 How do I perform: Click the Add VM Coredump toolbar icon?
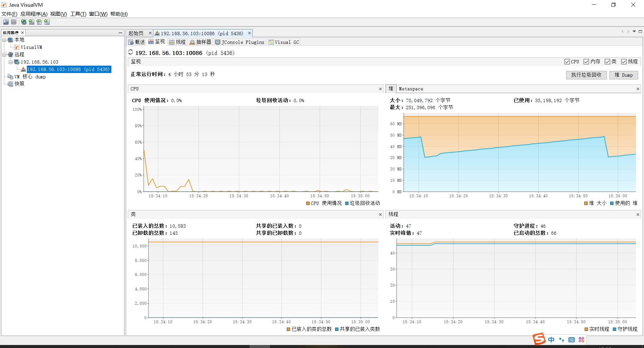(x=39, y=22)
